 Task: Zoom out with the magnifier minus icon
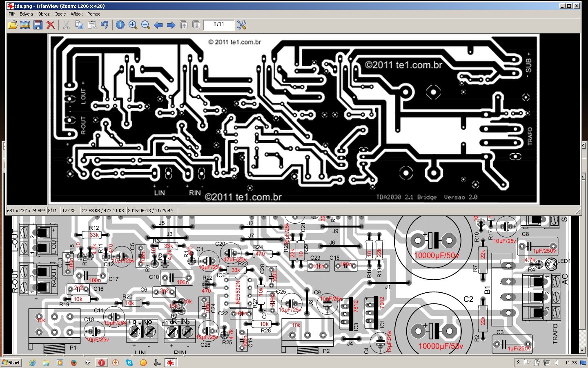click(x=145, y=25)
